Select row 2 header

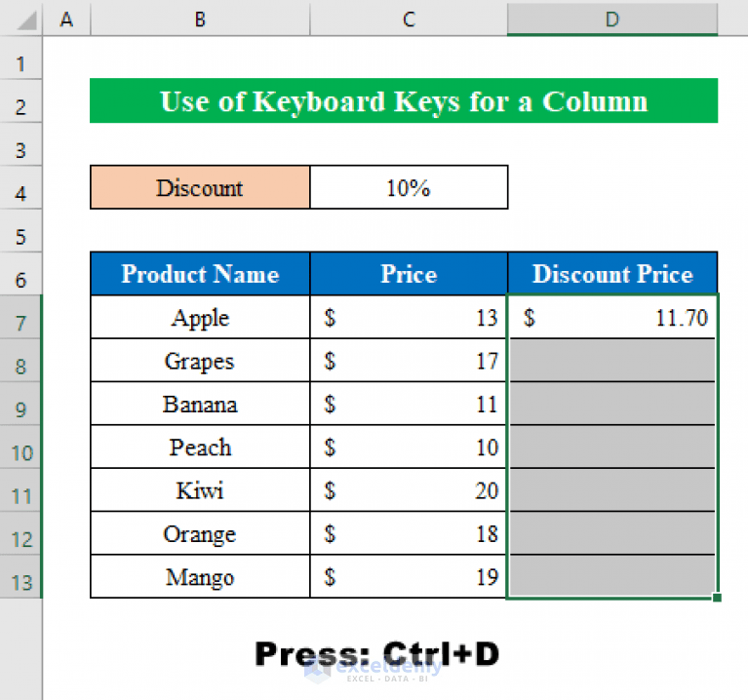click(20, 101)
